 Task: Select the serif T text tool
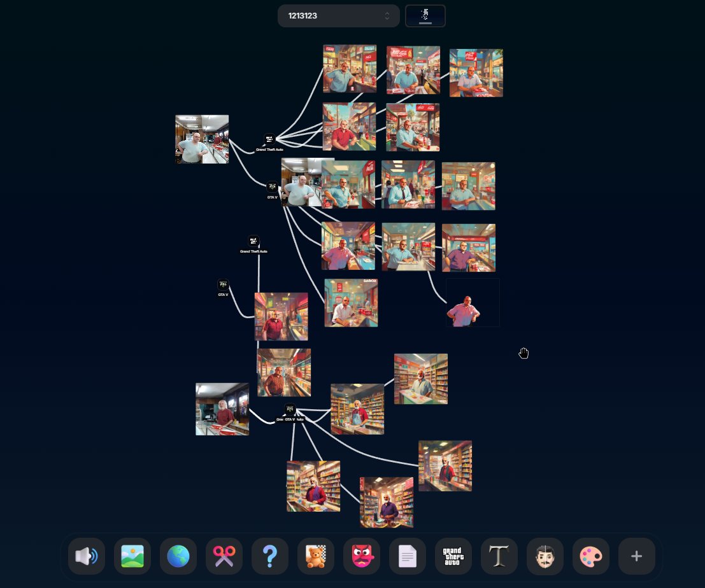point(499,556)
